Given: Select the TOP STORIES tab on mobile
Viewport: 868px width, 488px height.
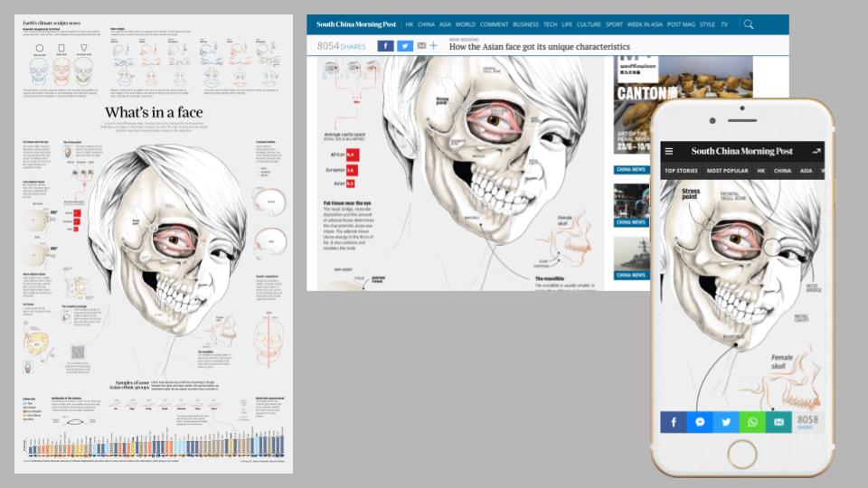Looking at the screenshot, I should [681, 171].
